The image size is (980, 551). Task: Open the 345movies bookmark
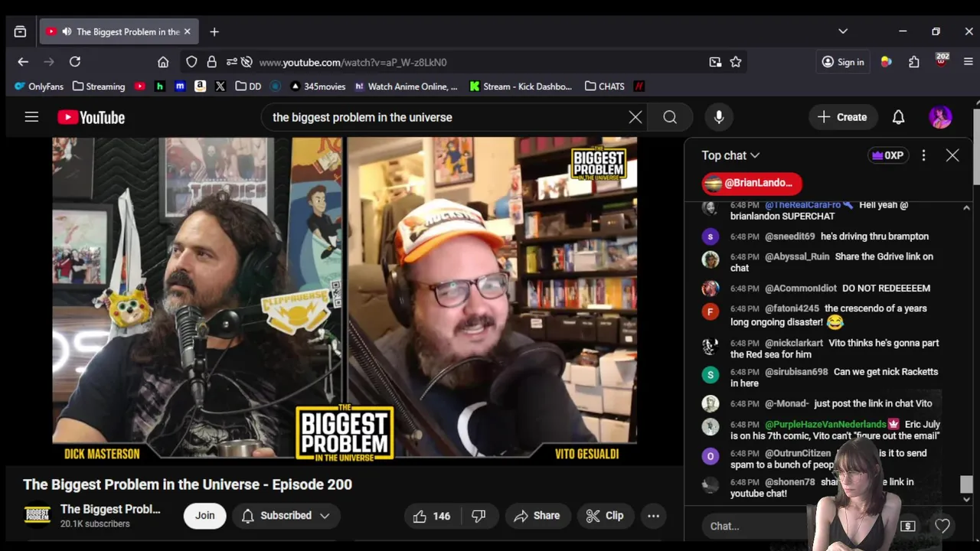pyautogui.click(x=317, y=86)
